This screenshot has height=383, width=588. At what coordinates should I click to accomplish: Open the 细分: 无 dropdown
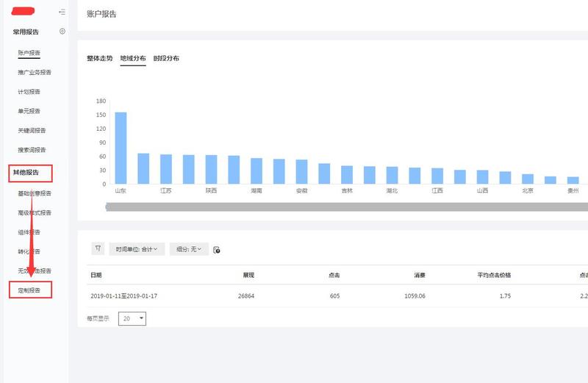click(x=189, y=249)
